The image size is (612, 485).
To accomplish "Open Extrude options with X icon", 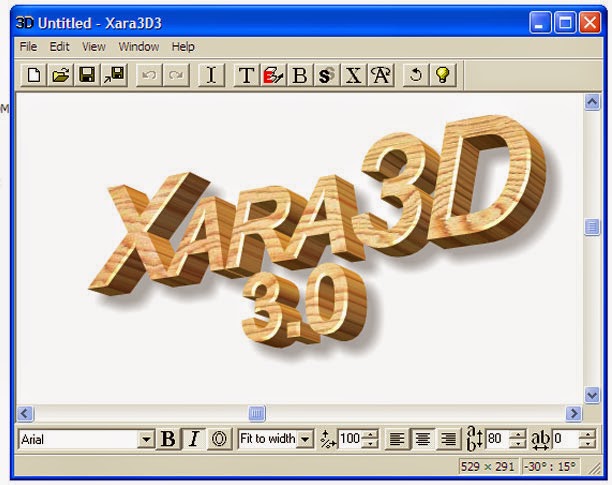I will (353, 75).
